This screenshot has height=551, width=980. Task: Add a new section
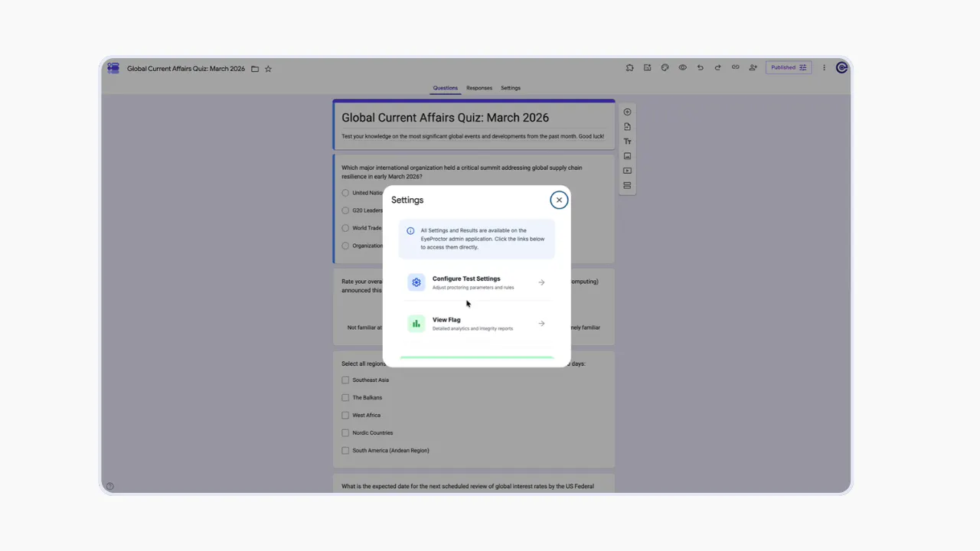coord(627,185)
